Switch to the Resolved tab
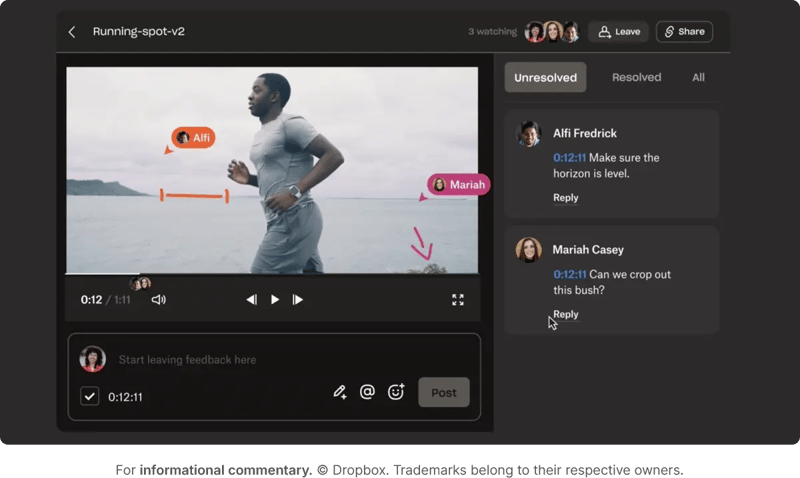This screenshot has width=800, height=478. tap(636, 78)
